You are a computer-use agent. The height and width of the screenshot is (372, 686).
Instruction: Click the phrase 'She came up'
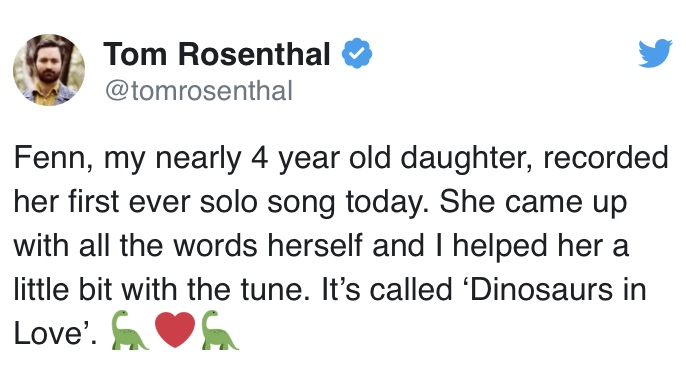pos(533,203)
